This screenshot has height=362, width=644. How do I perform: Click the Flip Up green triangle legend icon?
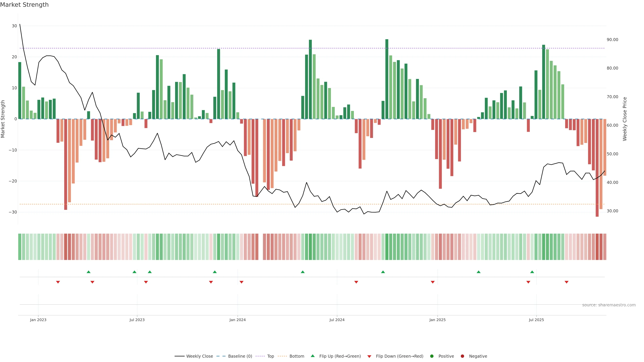pos(312,356)
